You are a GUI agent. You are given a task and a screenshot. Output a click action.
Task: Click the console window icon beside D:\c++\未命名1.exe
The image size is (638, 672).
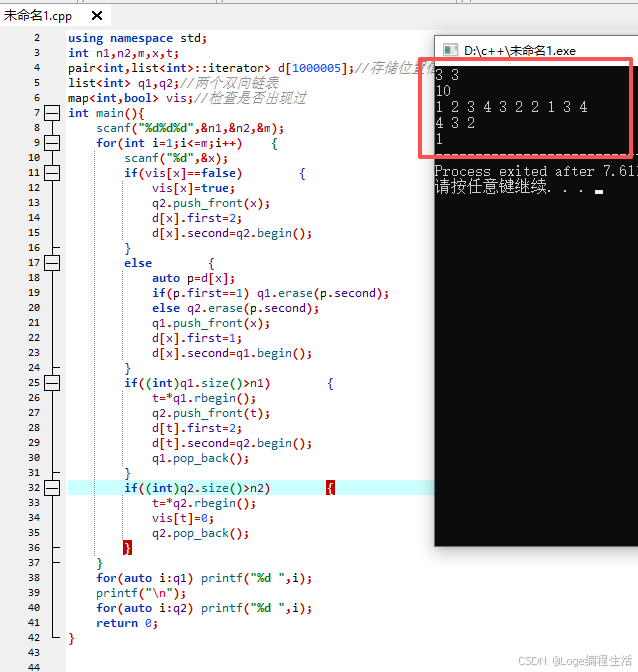tap(450, 51)
